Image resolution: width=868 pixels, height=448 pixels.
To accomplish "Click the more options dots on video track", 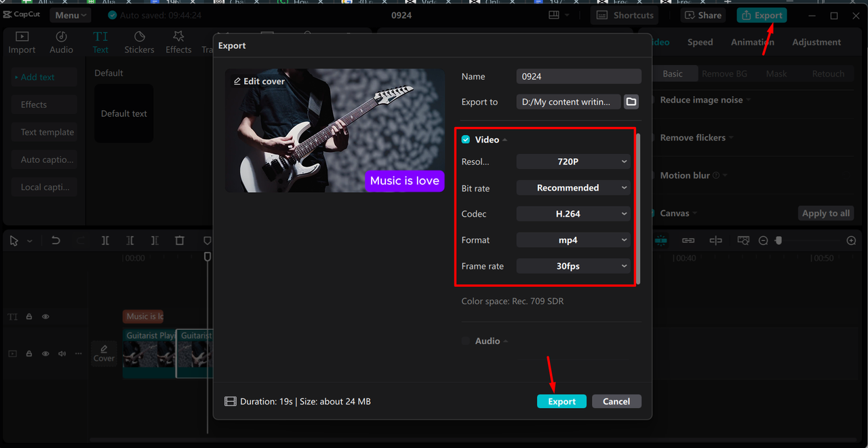I will pos(79,354).
